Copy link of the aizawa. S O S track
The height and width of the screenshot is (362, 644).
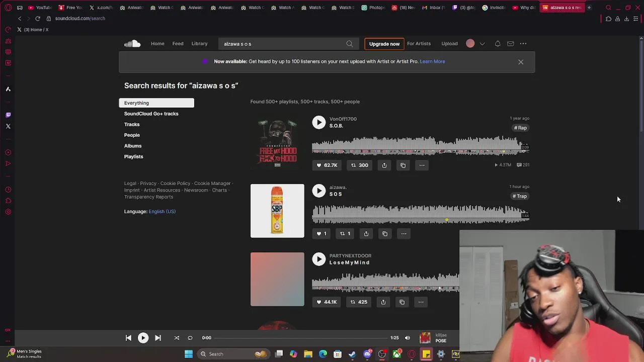385,233
